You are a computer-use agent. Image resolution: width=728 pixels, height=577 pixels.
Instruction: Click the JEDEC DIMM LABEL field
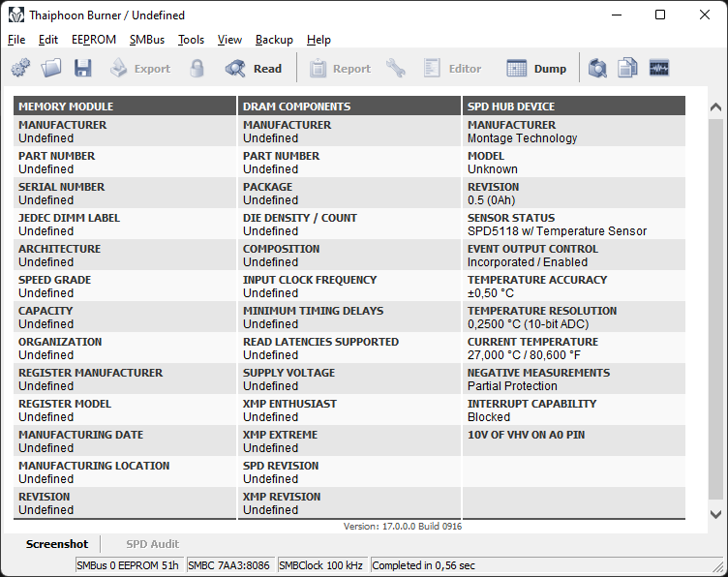click(125, 225)
